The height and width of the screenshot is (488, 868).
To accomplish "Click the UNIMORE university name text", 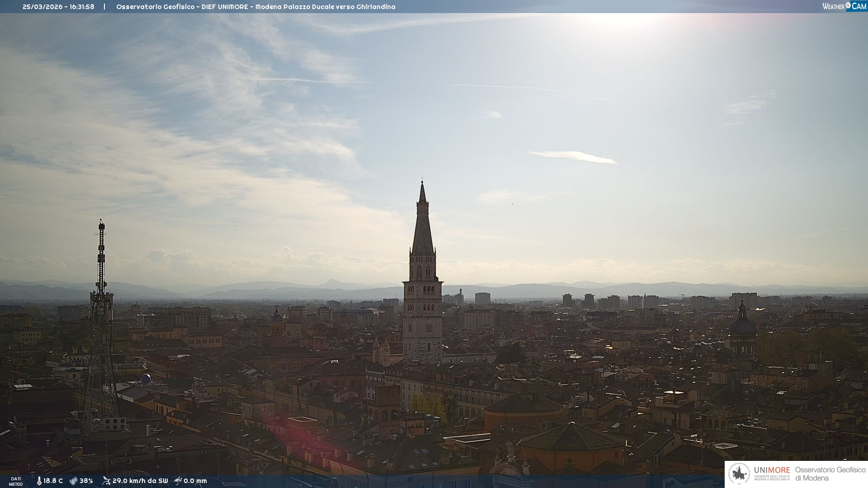I will point(772,470).
